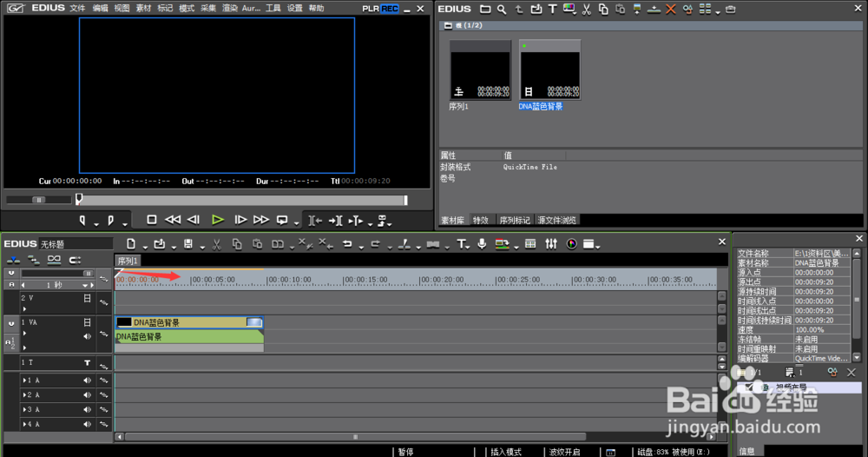Toggle the group/link mode icon
Screen dimensions: 868x457
[x=54, y=260]
